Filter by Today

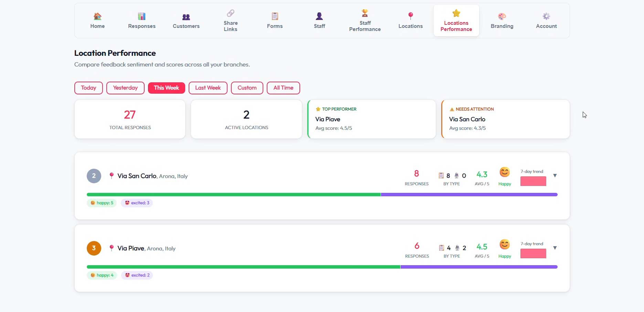pyautogui.click(x=88, y=88)
